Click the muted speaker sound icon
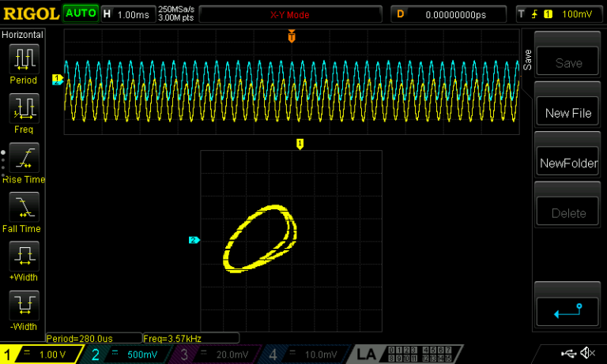607x364 pixels. point(587,353)
